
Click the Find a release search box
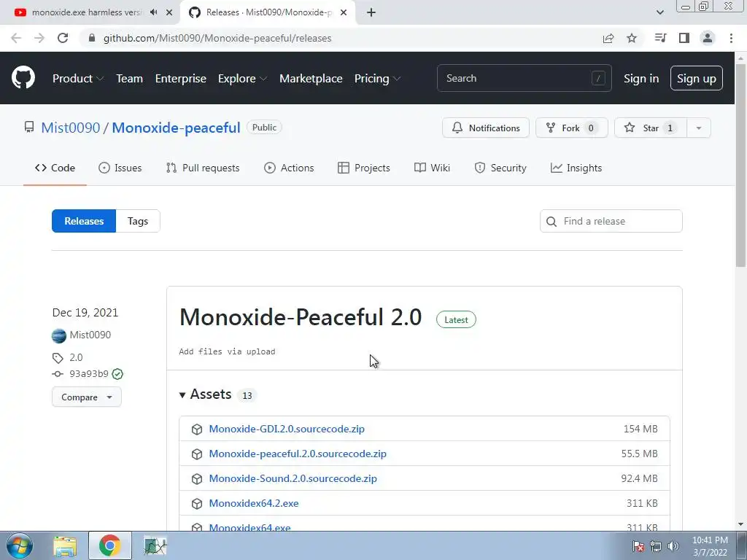coord(611,221)
